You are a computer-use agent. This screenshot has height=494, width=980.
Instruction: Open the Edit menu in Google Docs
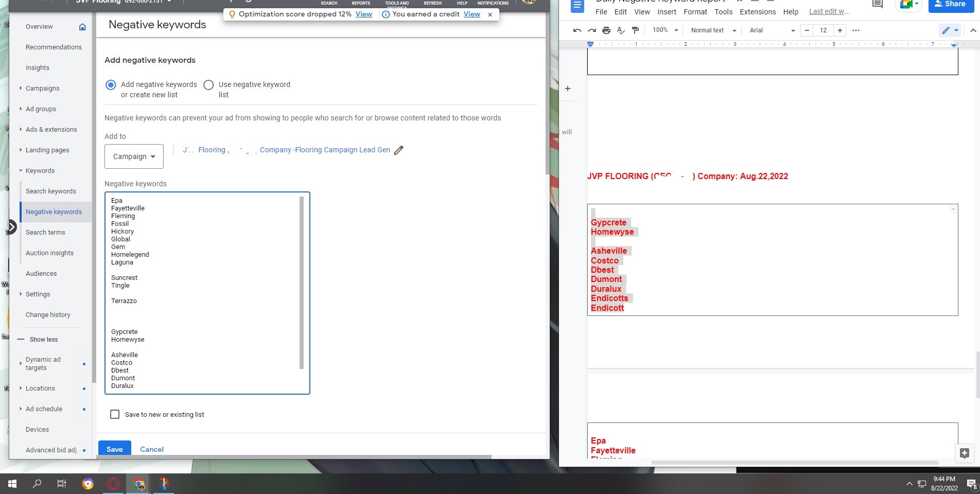coord(621,12)
